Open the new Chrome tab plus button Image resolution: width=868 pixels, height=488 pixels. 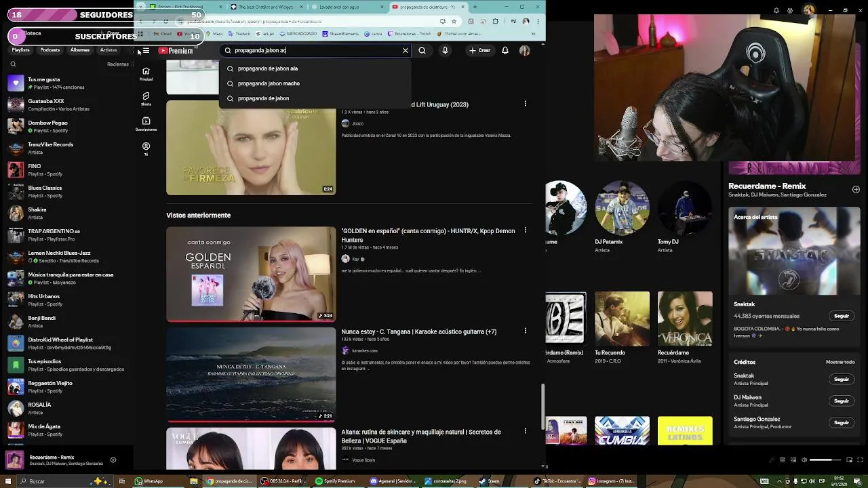(x=475, y=7)
